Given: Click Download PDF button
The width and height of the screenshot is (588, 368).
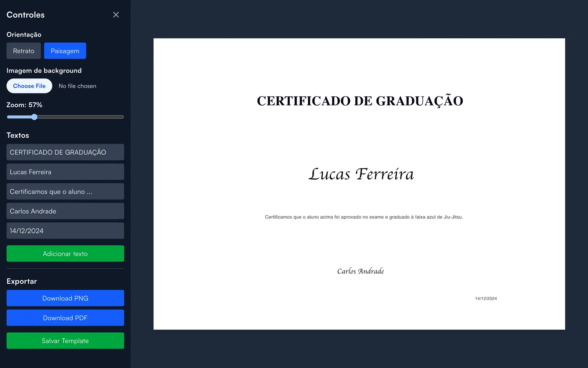Looking at the screenshot, I should pyautogui.click(x=65, y=318).
